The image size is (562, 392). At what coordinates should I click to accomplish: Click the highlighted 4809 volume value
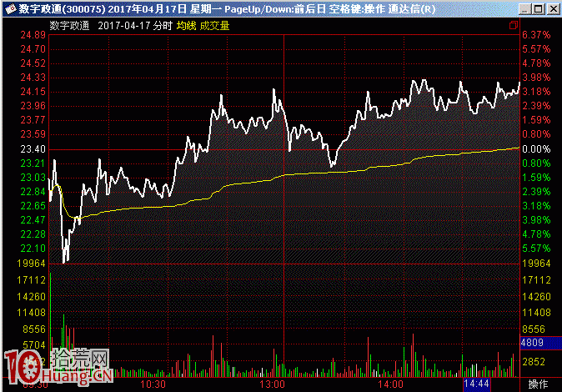[x=533, y=343]
